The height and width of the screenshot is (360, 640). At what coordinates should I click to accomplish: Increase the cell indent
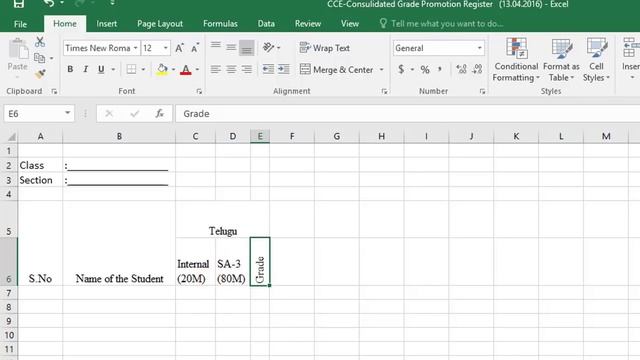[284, 69]
